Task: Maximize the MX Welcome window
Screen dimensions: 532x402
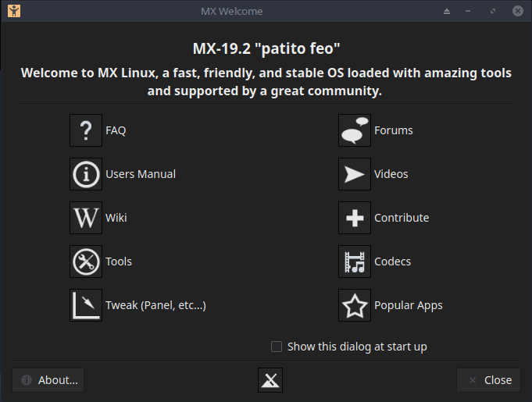Action: pos(493,11)
